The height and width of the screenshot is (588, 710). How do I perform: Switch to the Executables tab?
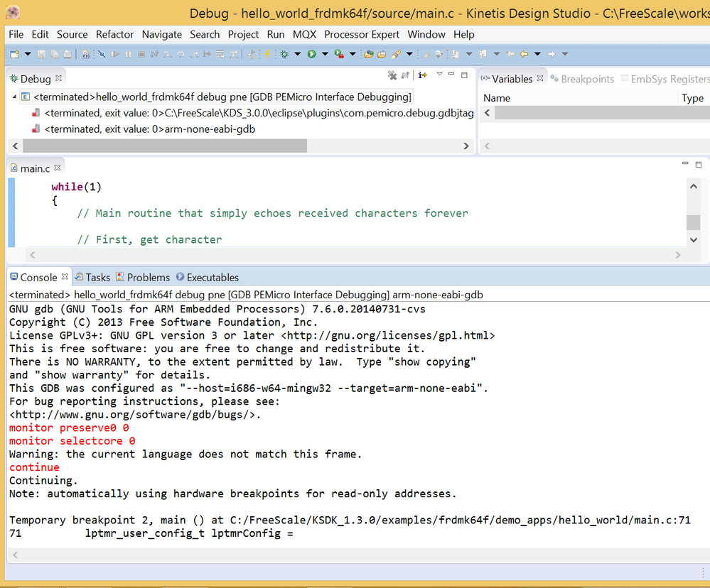click(208, 277)
